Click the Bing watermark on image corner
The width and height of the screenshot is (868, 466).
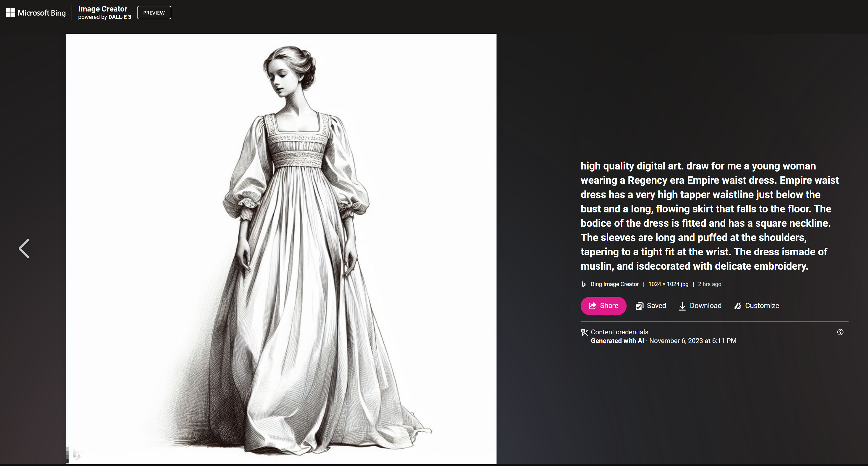click(x=76, y=454)
